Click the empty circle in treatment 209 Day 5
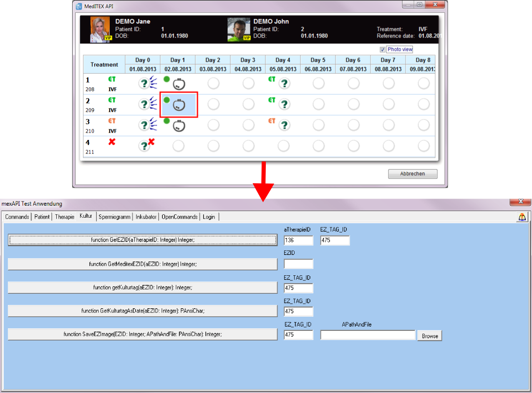 pyautogui.click(x=318, y=105)
